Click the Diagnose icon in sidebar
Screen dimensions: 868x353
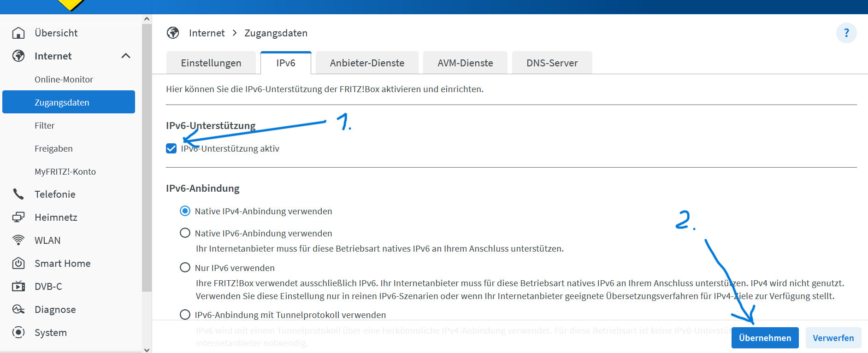pos(18,309)
